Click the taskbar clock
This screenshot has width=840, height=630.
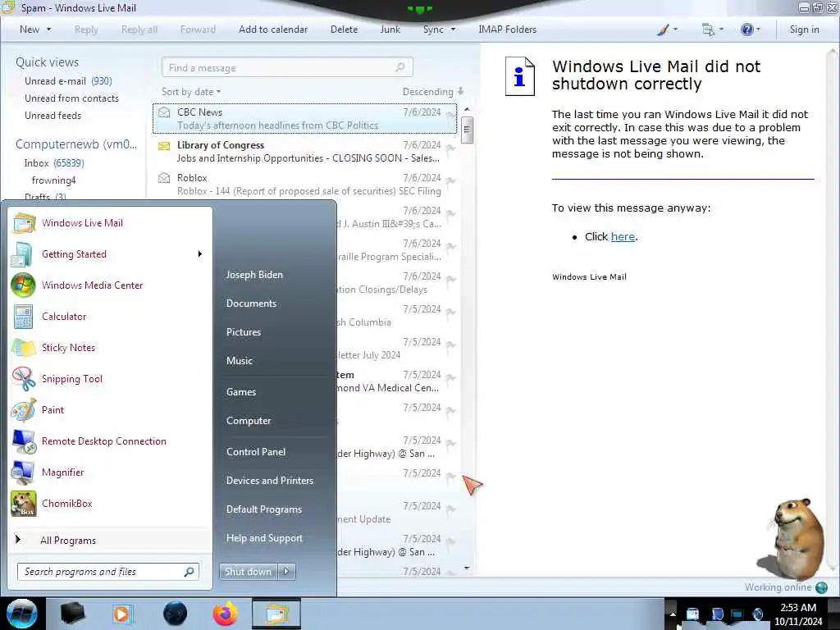point(798,614)
